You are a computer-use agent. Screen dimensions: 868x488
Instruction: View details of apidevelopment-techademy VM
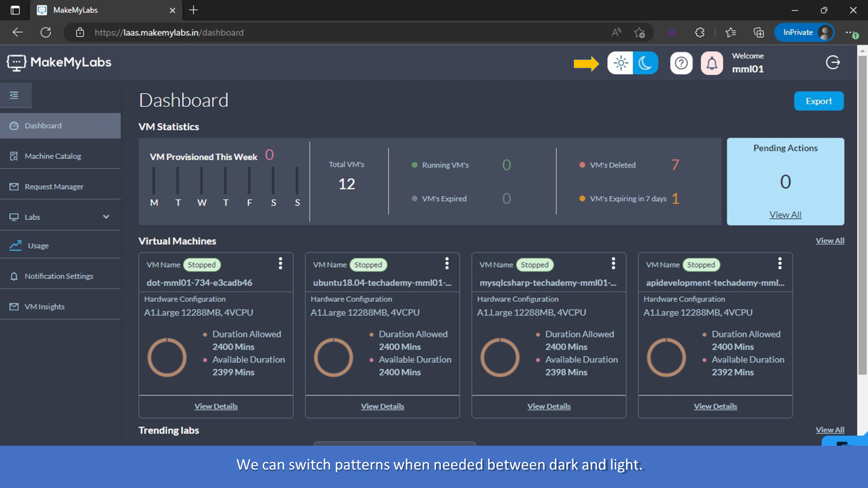pos(716,407)
